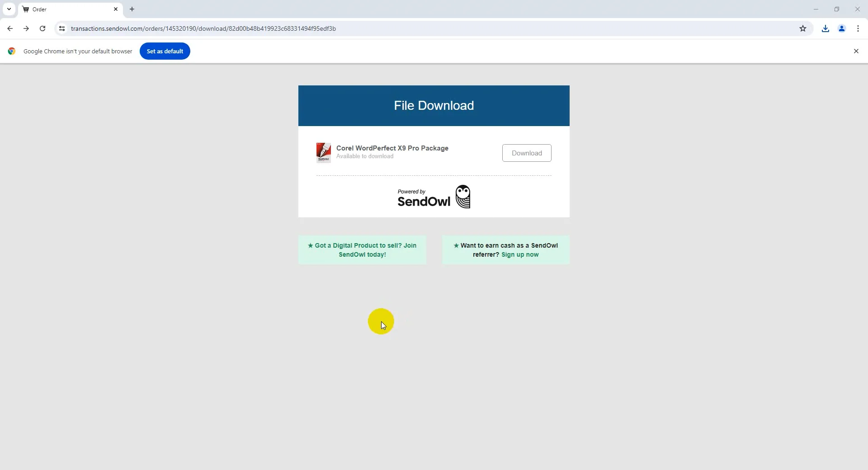Click the address bar URL
This screenshot has height=470, width=868.
click(203, 28)
